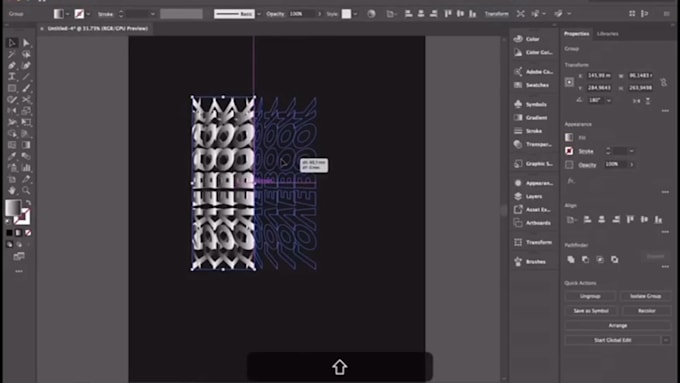The height and width of the screenshot is (383, 680).
Task: Select the Magic Wand tool
Action: [x=12, y=54]
